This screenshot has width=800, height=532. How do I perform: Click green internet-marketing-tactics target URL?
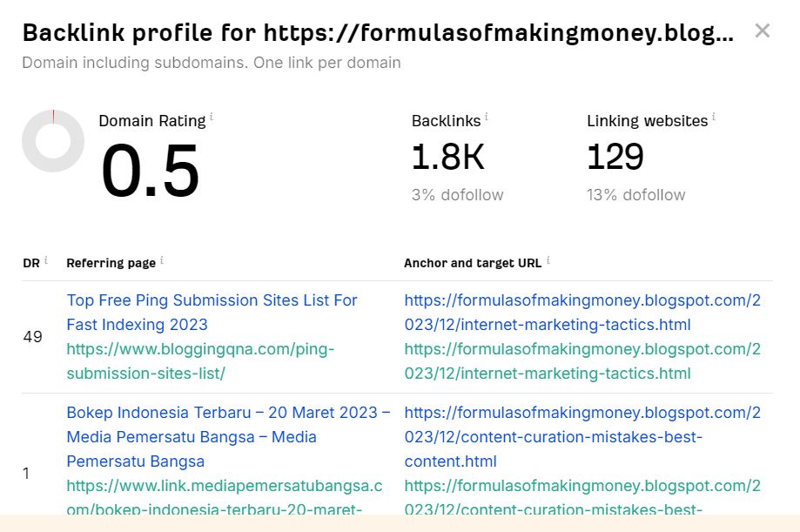tap(582, 360)
